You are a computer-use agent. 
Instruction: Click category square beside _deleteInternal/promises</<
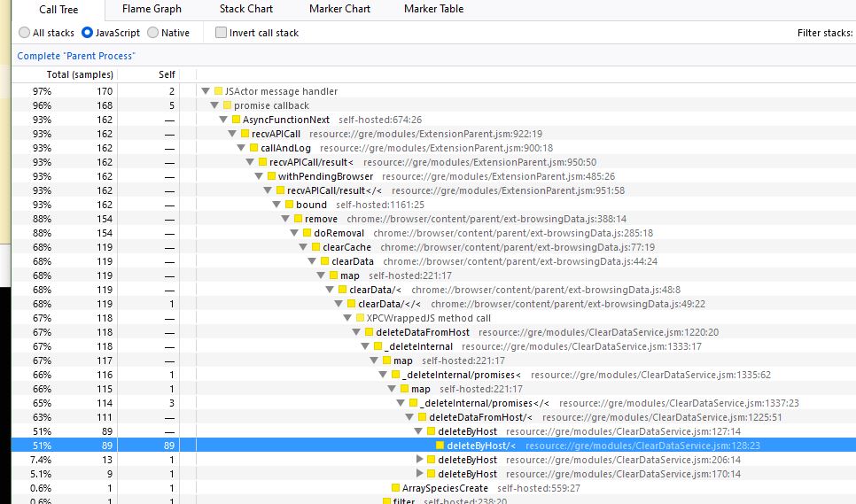(413, 403)
